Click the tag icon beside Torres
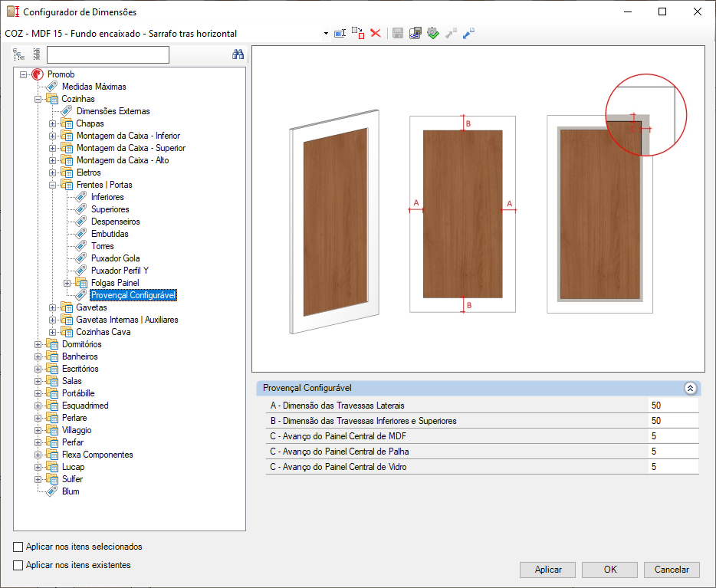Screen dimensions: 716x588 coord(80,246)
